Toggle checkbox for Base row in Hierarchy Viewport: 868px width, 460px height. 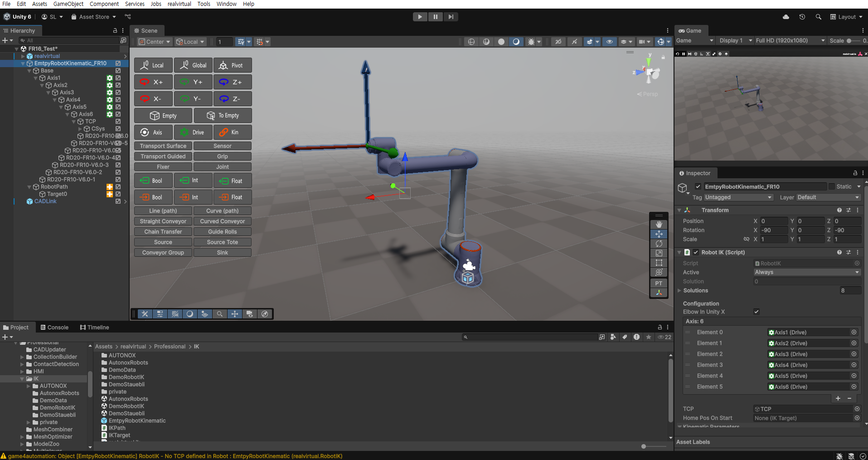(118, 71)
